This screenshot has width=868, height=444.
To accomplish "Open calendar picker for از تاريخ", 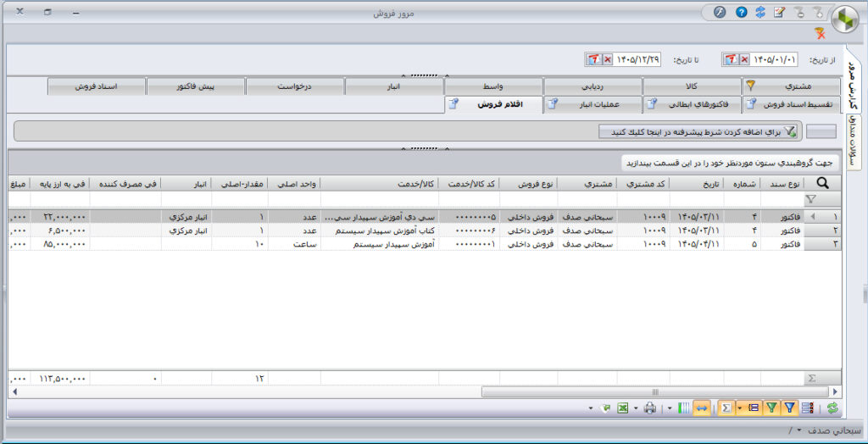I will tap(730, 59).
